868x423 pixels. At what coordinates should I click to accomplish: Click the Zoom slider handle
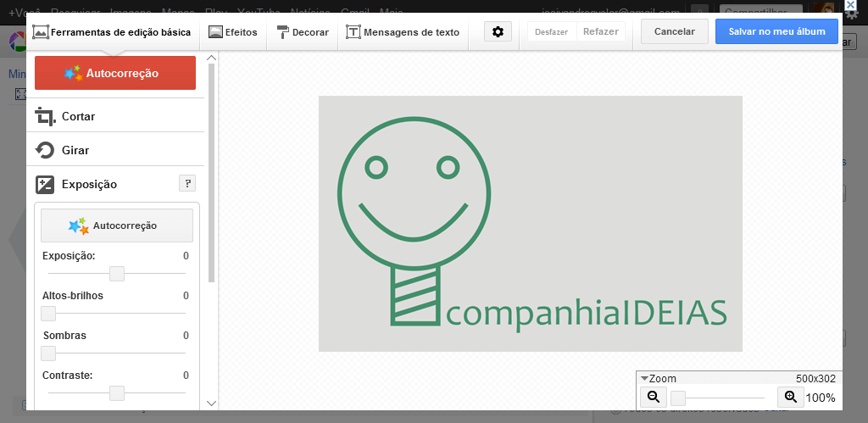coord(678,398)
